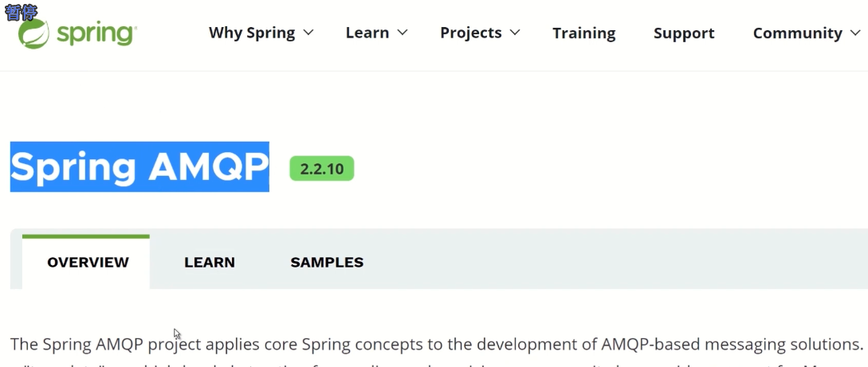Click the 暂停 pause overlay label
This screenshot has width=868, height=367.
click(x=21, y=12)
